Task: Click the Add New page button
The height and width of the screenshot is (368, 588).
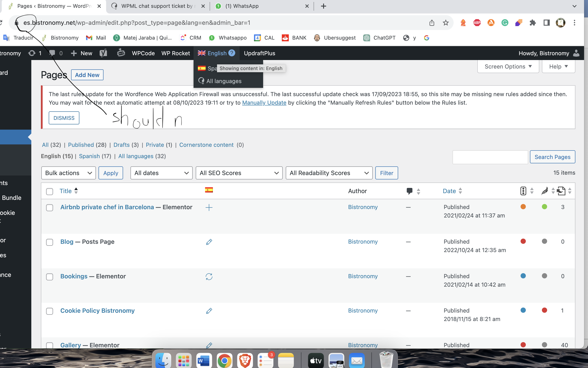Action: click(87, 75)
